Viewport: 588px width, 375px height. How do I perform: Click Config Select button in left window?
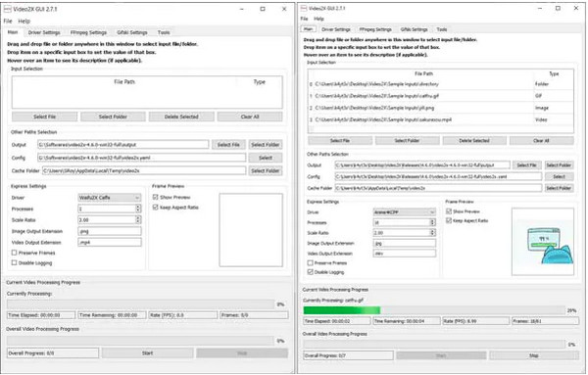tap(266, 158)
